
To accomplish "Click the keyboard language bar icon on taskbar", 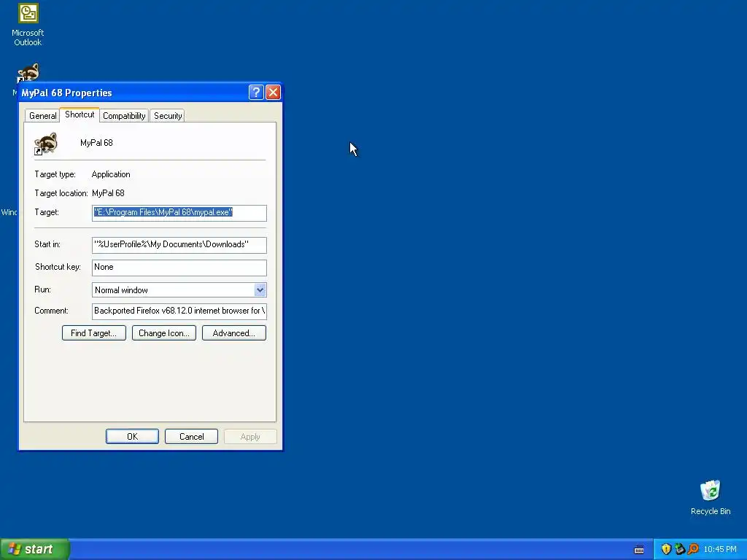I will (639, 550).
